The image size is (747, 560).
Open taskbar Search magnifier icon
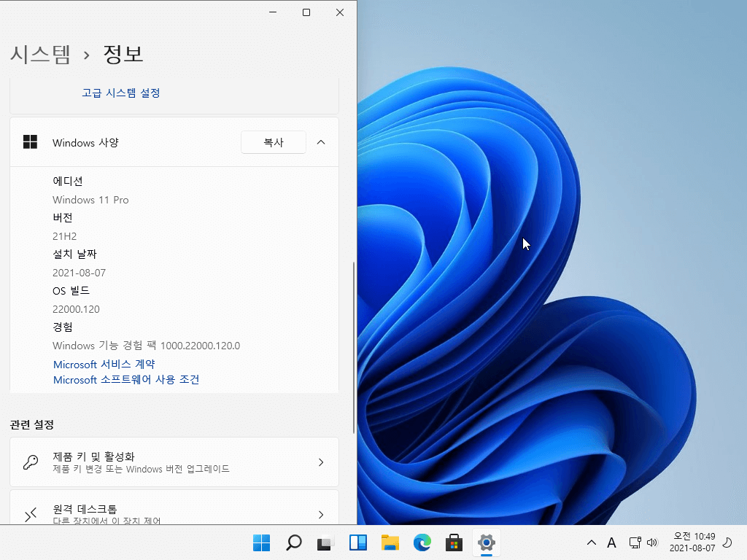(293, 542)
